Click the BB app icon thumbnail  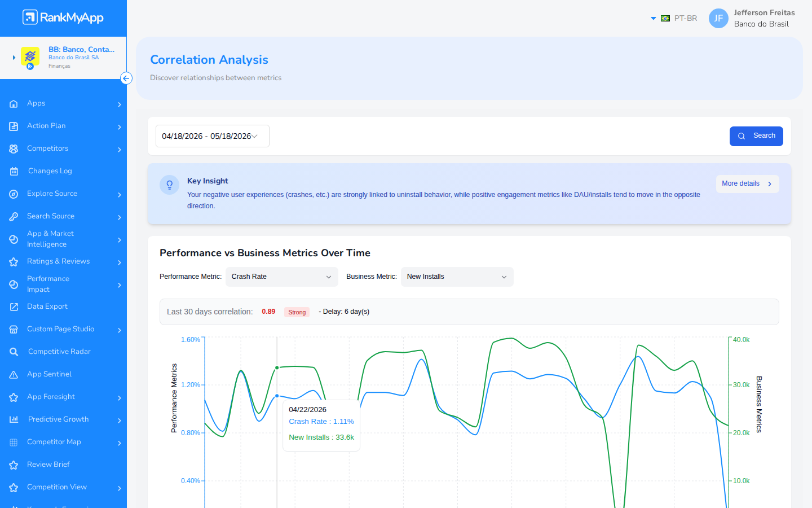click(30, 56)
